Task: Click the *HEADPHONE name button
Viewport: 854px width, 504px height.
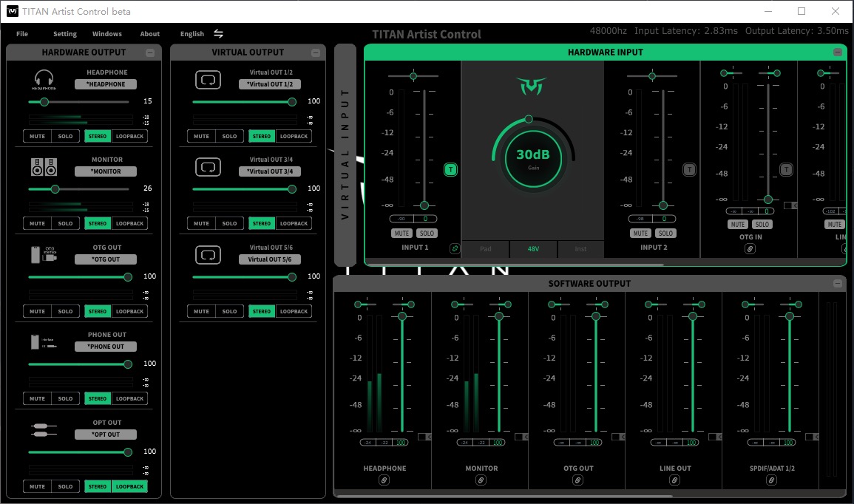Action: coord(106,84)
